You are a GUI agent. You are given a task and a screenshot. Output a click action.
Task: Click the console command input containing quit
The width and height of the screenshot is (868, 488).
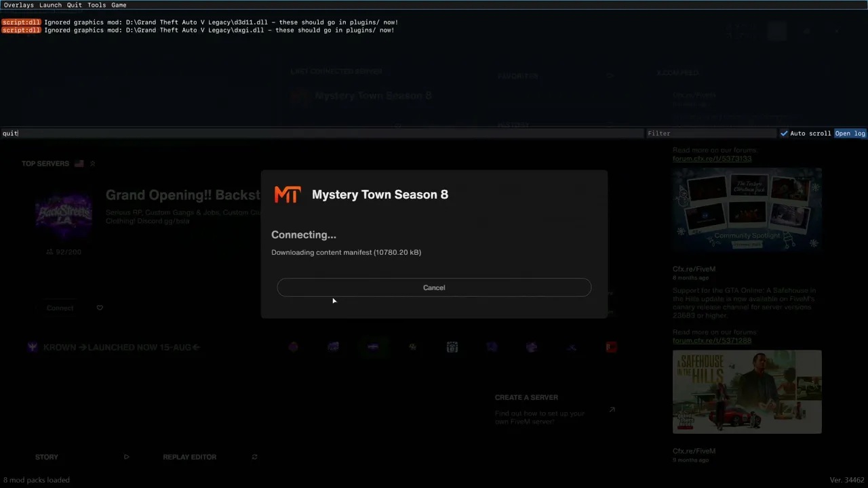point(322,134)
